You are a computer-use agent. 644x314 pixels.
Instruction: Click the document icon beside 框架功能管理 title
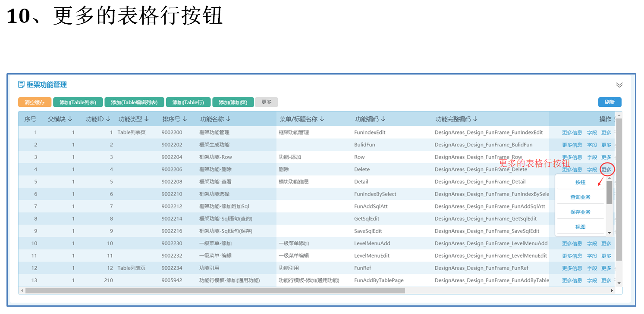(21, 84)
